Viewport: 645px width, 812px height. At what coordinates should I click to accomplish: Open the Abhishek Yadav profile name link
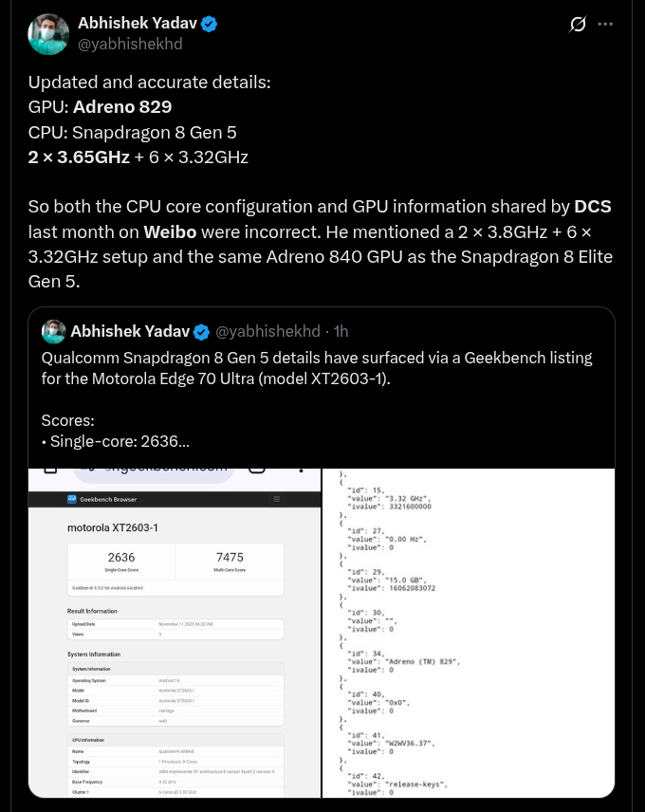point(138,24)
